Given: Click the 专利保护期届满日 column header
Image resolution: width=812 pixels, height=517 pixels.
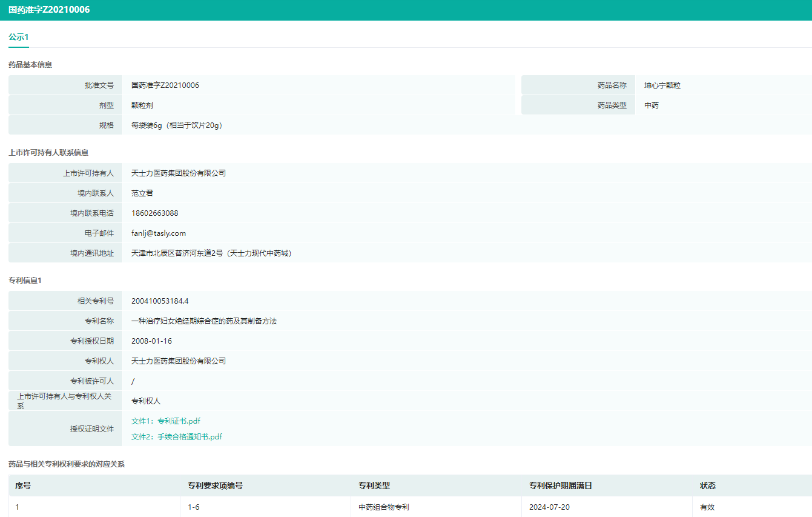Looking at the screenshot, I should (560, 485).
